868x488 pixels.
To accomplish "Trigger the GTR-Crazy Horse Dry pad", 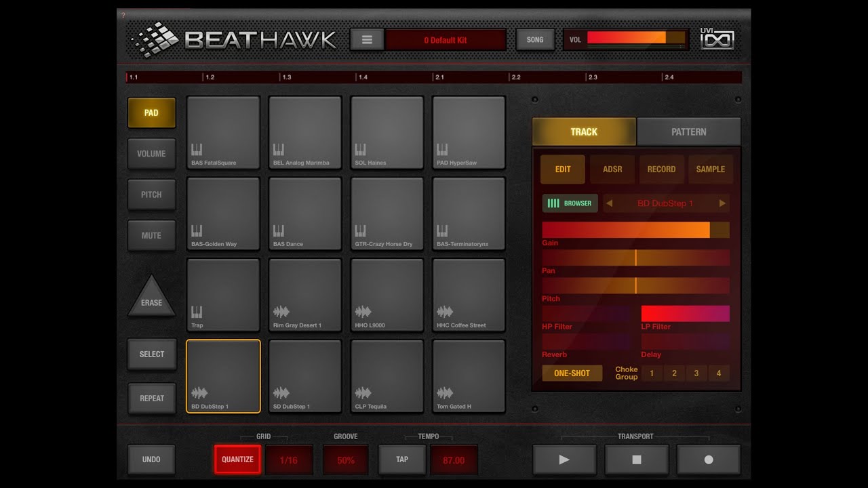I will coord(387,213).
